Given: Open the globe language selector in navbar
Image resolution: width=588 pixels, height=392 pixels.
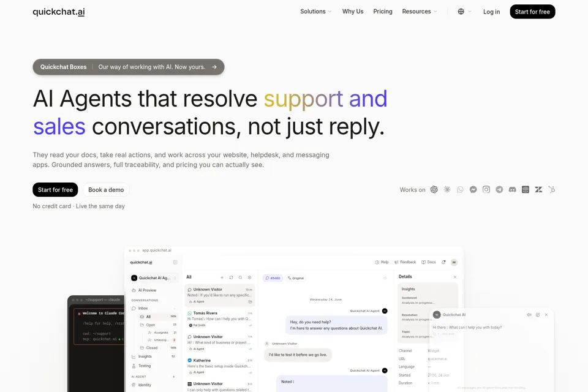Looking at the screenshot, I should 461,12.
